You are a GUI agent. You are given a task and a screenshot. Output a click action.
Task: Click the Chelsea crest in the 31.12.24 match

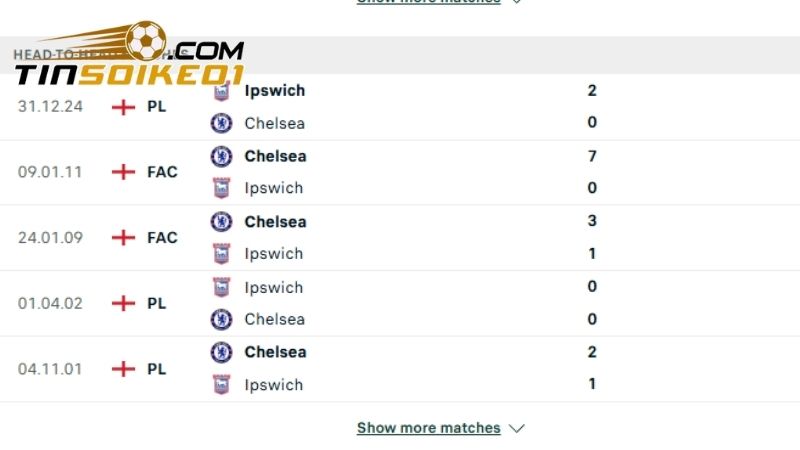tap(221, 123)
